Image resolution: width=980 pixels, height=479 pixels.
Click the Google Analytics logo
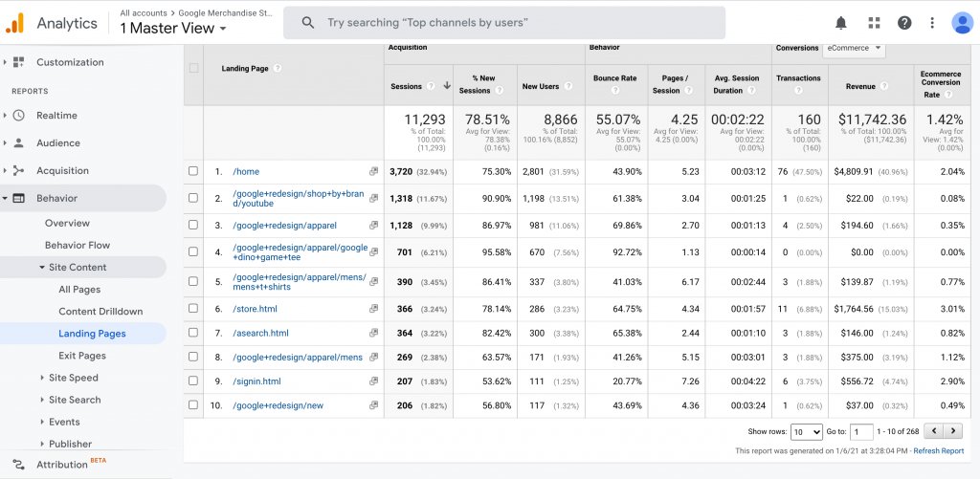point(15,23)
